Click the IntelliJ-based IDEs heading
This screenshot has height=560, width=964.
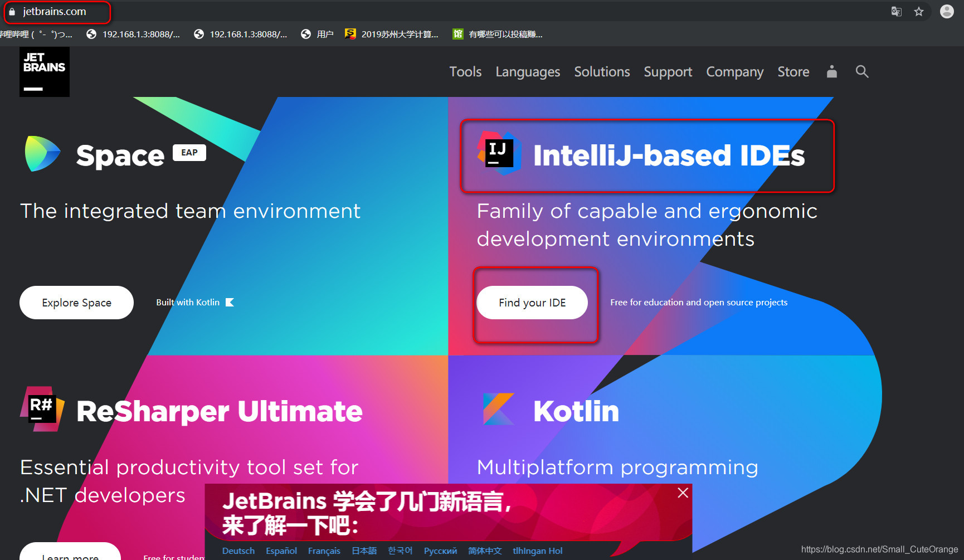669,155
